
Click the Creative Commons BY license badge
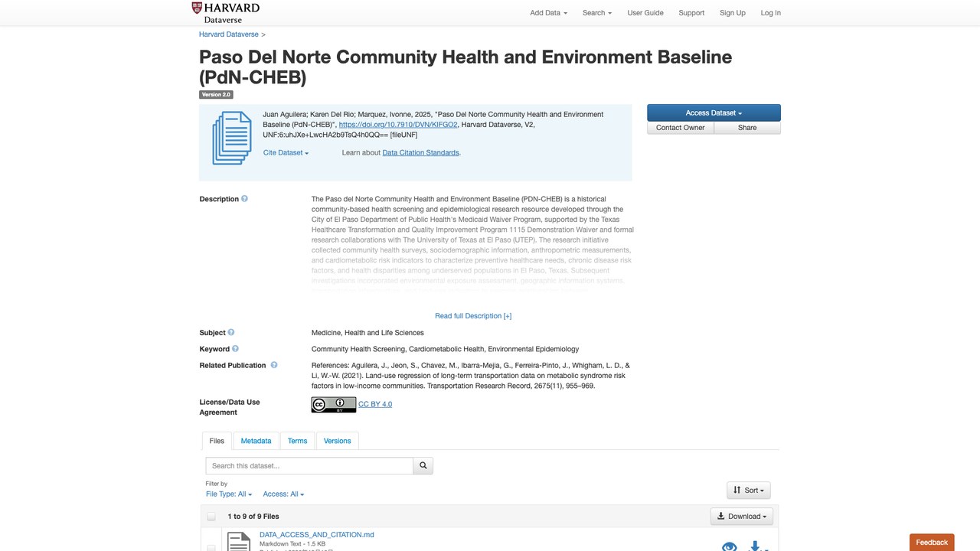coord(333,405)
